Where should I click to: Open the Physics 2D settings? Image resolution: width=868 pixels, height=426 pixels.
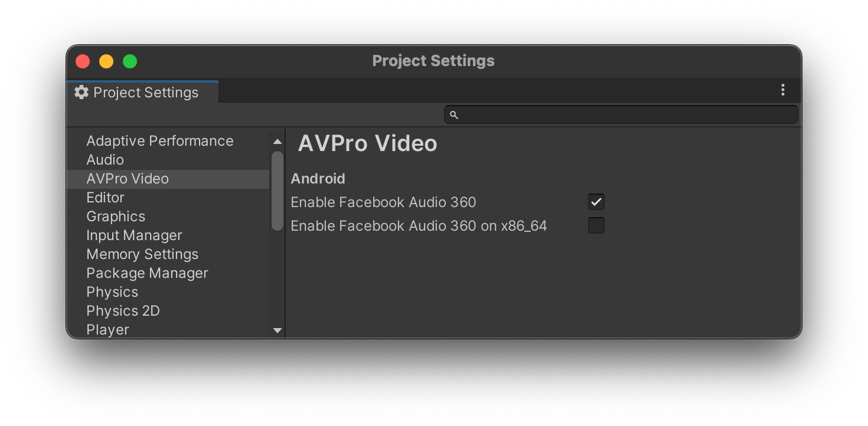[x=123, y=310]
